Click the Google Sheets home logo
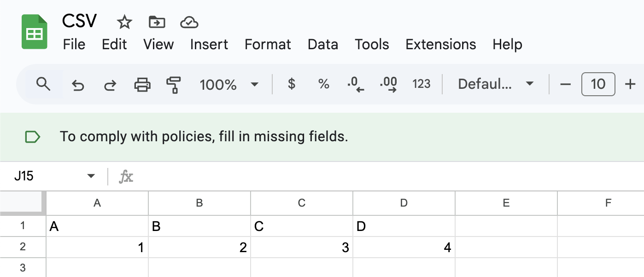Viewport: 644px width, 277px height. [x=35, y=32]
